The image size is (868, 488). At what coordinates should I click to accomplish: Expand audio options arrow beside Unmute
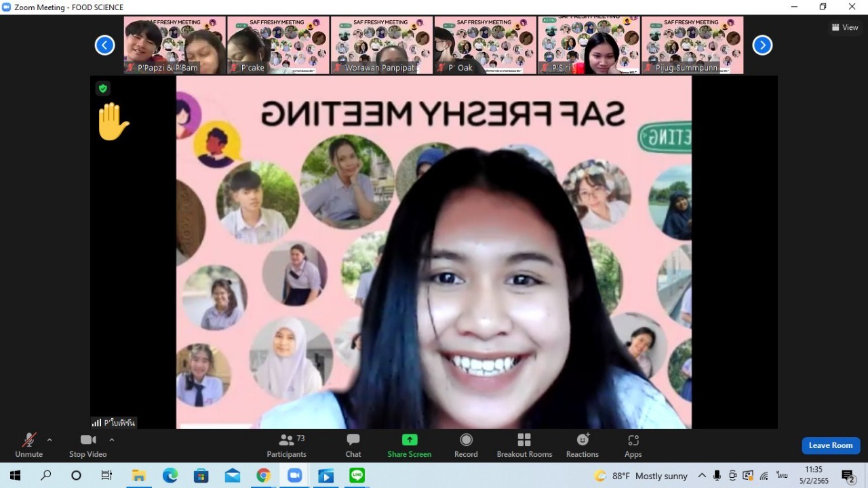[50, 440]
